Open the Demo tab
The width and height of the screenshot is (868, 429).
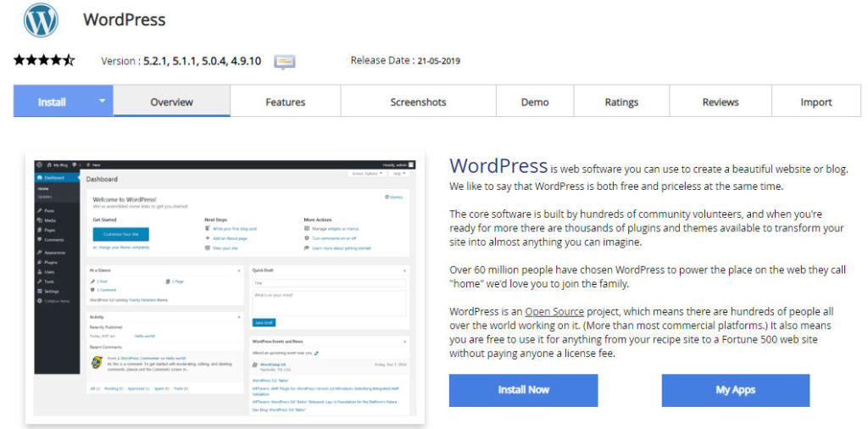pyautogui.click(x=535, y=102)
